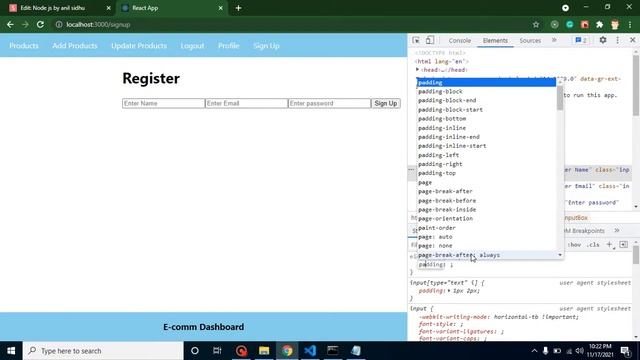Screen dimensions: 640x360
Task: Open the Cortana circle icon
Action: click(x=195, y=351)
